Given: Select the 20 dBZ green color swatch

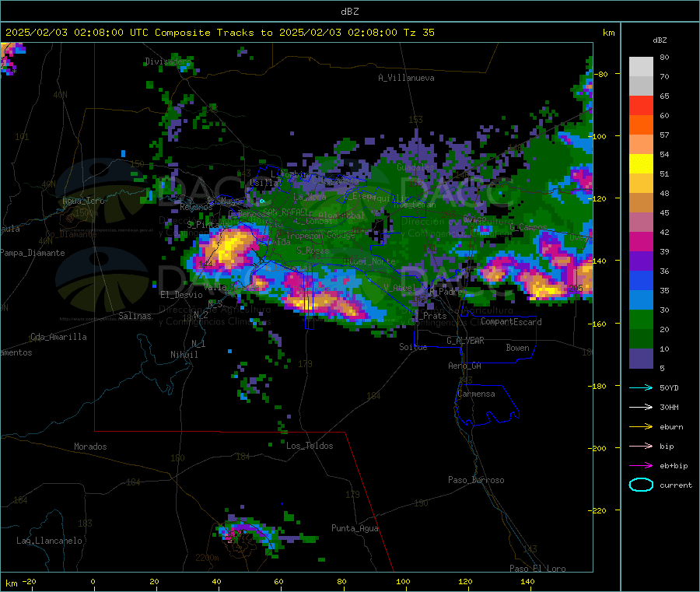Looking at the screenshot, I should click(641, 319).
